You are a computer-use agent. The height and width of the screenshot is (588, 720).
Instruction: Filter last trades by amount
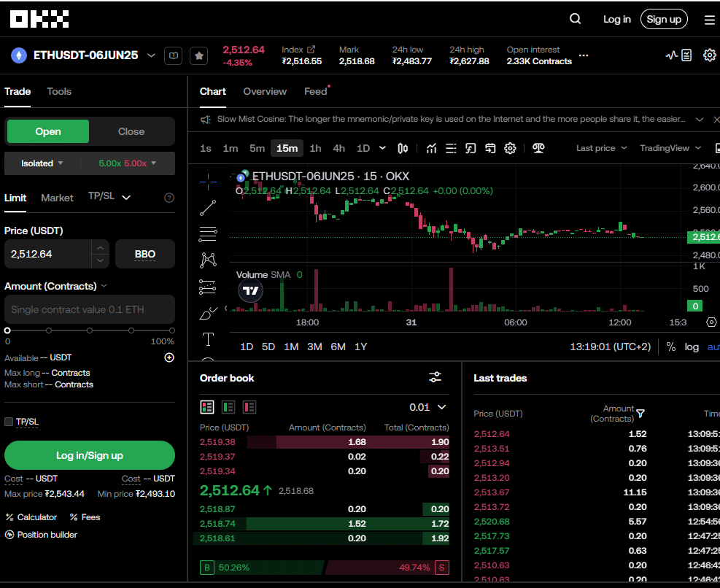(x=640, y=414)
